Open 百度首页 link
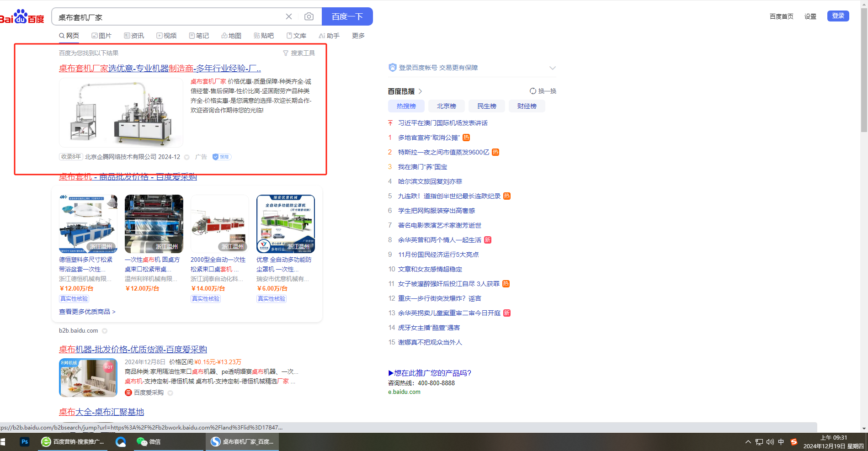The image size is (868, 451). 782,16
